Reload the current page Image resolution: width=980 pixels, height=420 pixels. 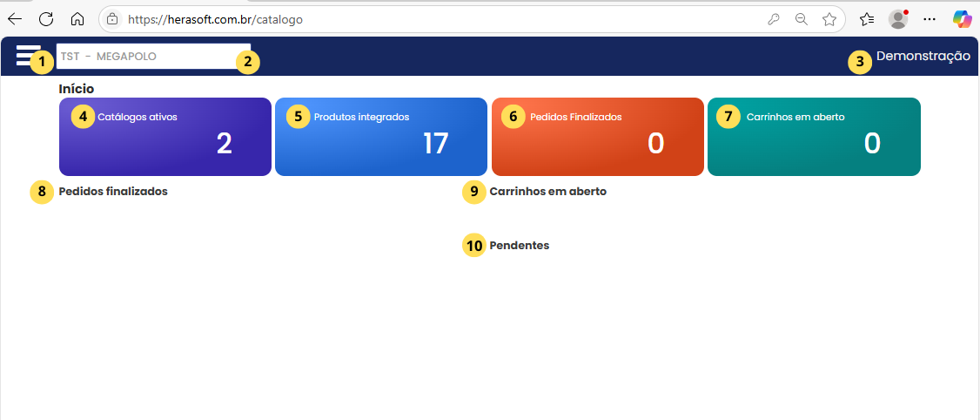pos(46,19)
